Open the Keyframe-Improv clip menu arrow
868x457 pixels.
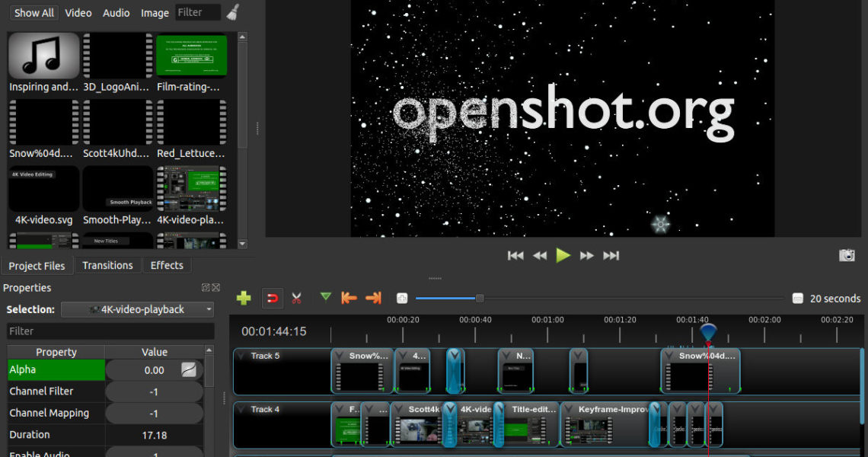coord(570,409)
